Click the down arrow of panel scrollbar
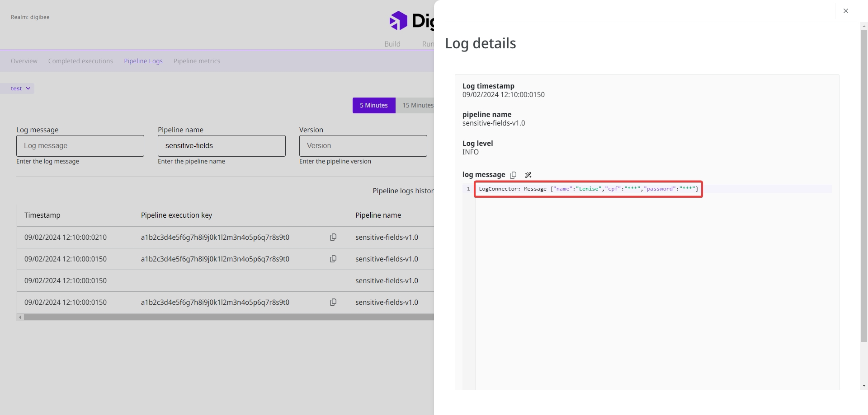Viewport: 868px width, 415px height. [x=864, y=386]
